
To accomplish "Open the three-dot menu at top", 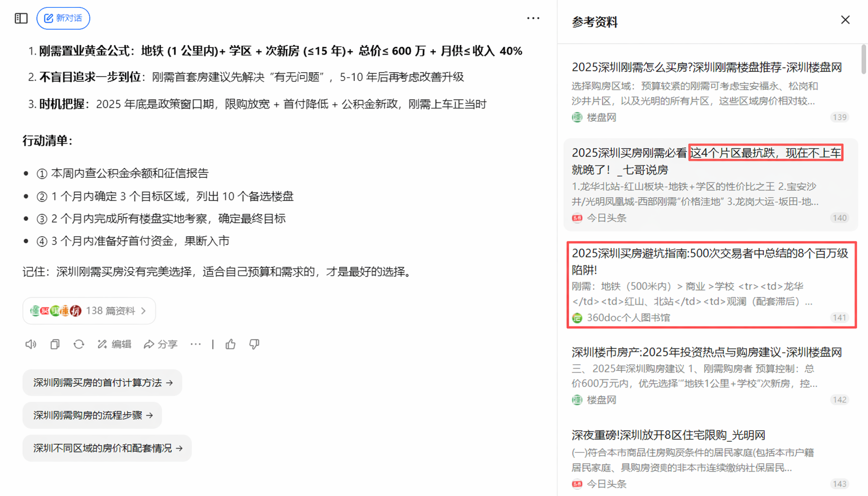I will tap(533, 18).
